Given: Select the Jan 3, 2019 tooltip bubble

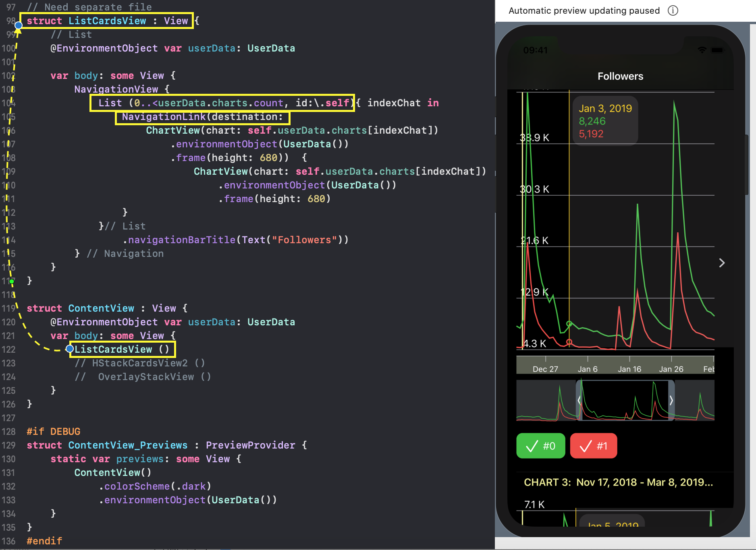Looking at the screenshot, I should (605, 121).
